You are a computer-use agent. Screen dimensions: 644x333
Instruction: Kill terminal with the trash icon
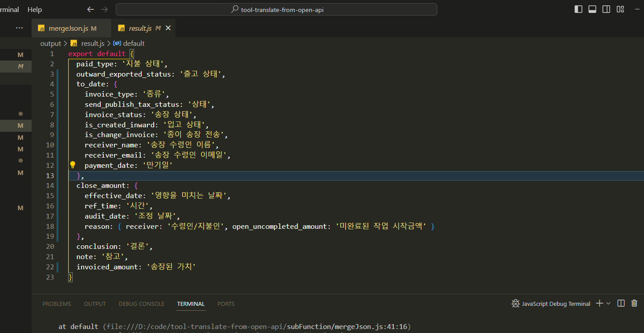634,303
